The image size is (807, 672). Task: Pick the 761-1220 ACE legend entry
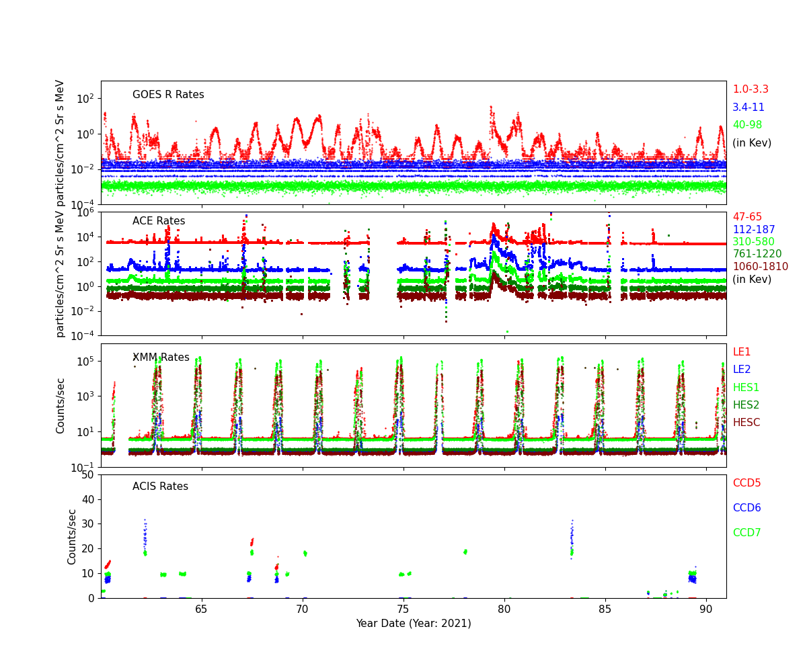[x=757, y=254]
